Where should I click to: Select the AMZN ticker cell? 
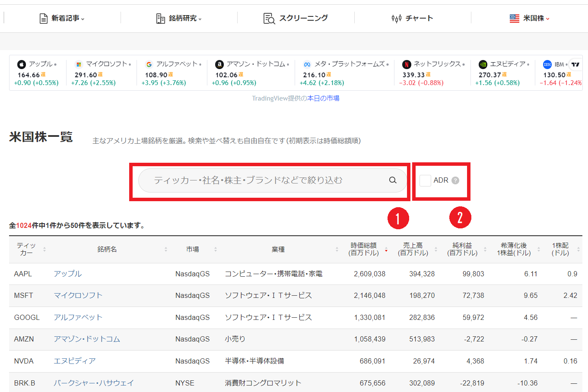pos(24,339)
